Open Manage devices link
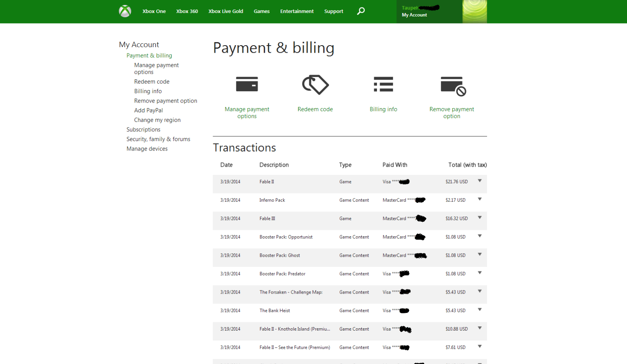Screen dimensions: 627x364 coord(147,149)
